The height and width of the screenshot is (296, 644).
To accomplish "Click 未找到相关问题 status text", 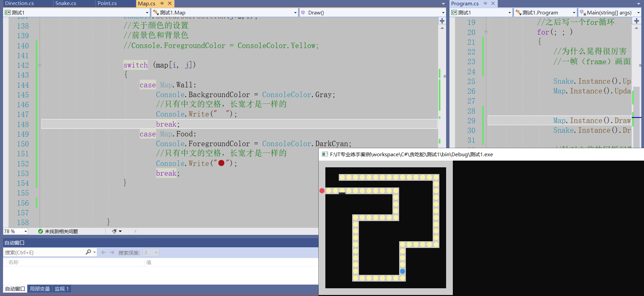I will tap(61, 231).
